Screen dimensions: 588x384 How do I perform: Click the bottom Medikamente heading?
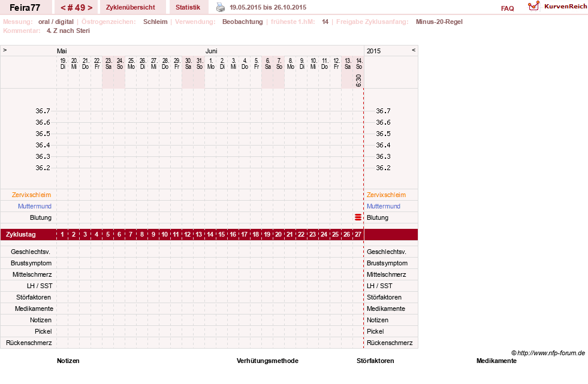[x=496, y=361]
